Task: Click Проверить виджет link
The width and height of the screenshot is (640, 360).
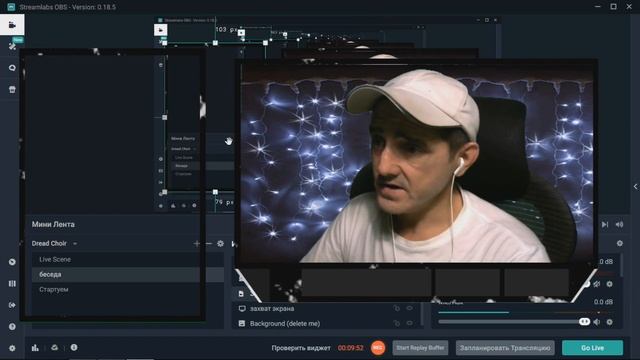Action: tap(301, 348)
